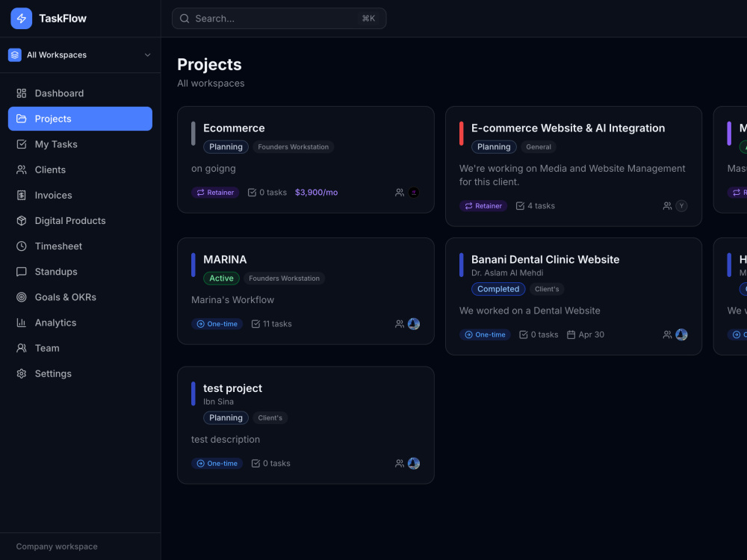Click the Settings gear icon
This screenshot has height=560, width=747.
(x=22, y=373)
